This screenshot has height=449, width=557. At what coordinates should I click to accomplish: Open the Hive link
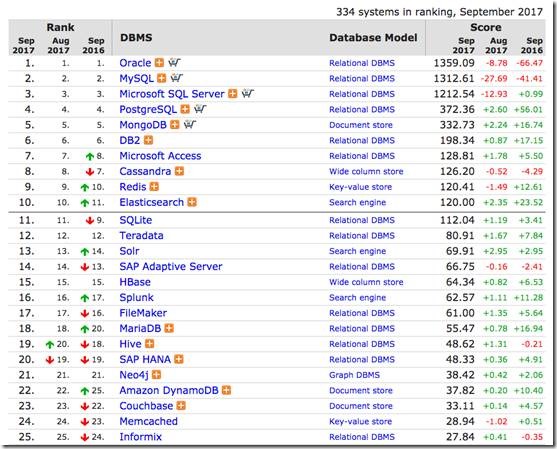click(x=130, y=344)
